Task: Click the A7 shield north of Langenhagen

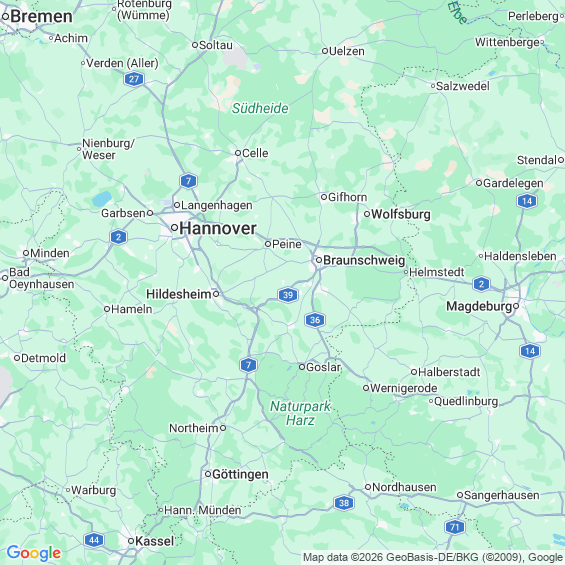Action: click(x=188, y=181)
